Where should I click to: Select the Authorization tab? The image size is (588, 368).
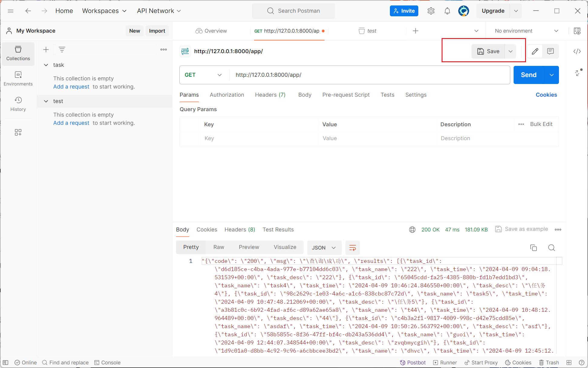227,94
